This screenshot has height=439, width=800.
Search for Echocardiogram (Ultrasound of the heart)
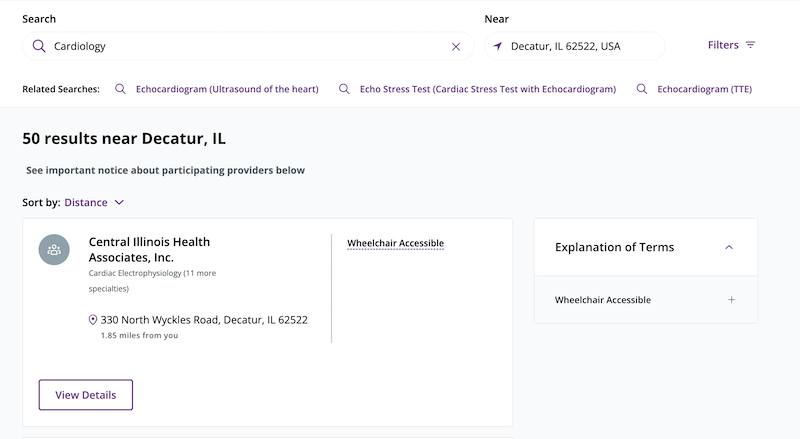pos(227,89)
